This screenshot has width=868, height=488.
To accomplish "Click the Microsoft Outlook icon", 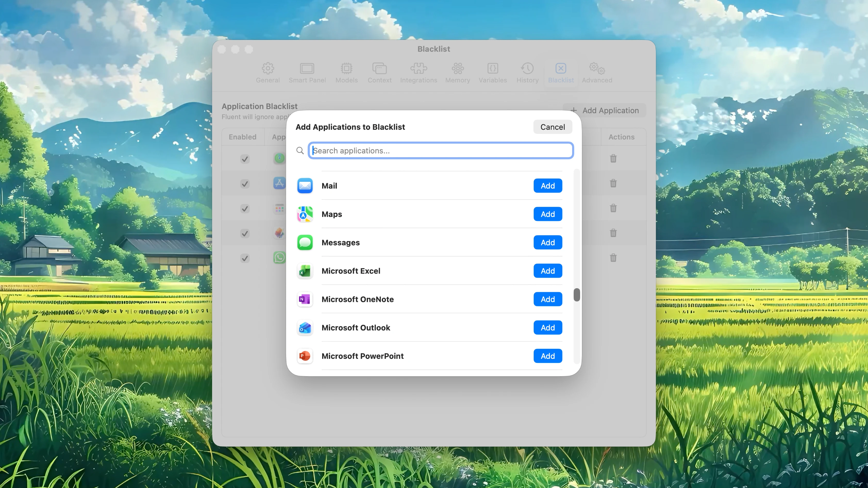I will [x=304, y=327].
